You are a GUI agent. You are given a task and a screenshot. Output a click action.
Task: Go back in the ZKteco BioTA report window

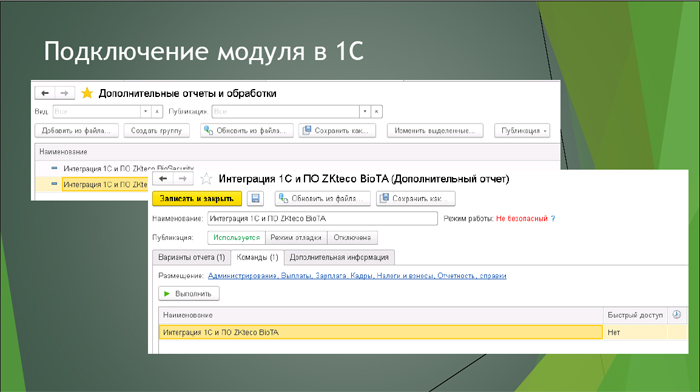[x=162, y=179]
